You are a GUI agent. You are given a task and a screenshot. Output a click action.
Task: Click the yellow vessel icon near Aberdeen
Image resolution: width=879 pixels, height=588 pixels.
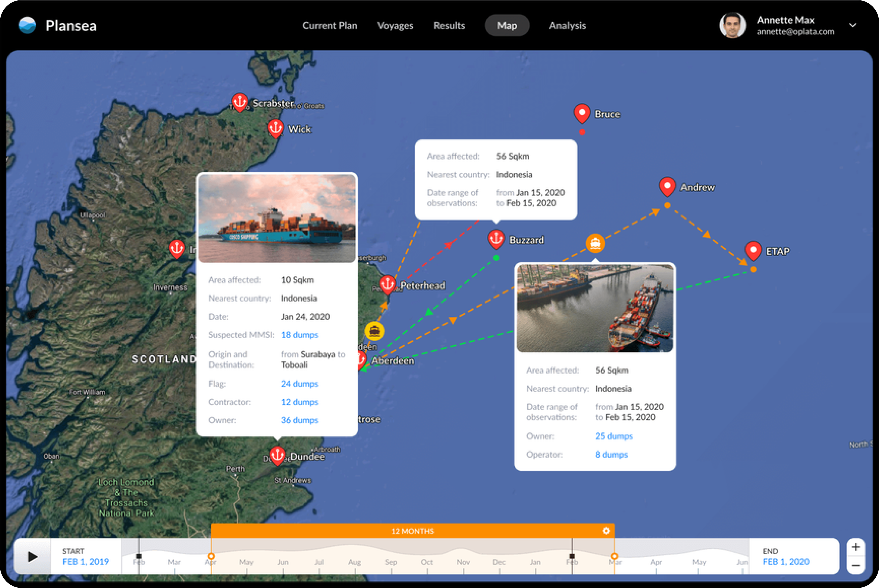(x=374, y=331)
